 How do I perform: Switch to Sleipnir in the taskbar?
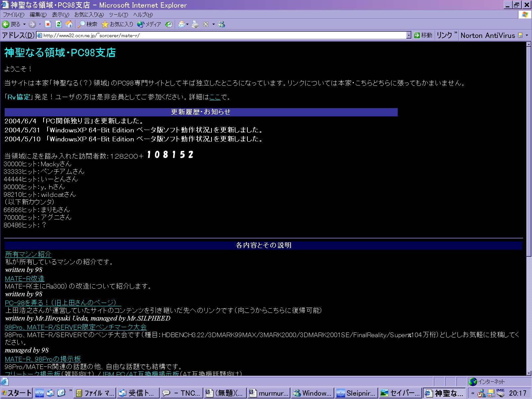tap(356, 393)
